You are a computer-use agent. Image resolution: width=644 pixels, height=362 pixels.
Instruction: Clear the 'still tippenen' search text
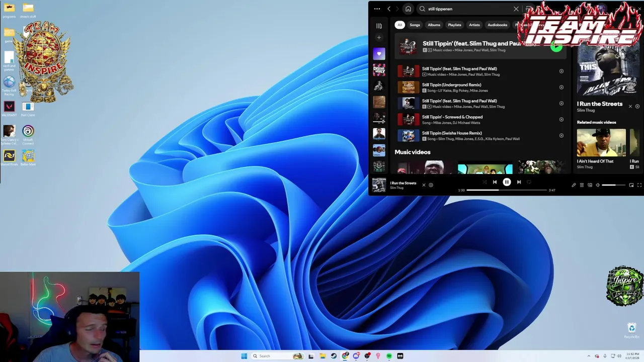(x=516, y=9)
